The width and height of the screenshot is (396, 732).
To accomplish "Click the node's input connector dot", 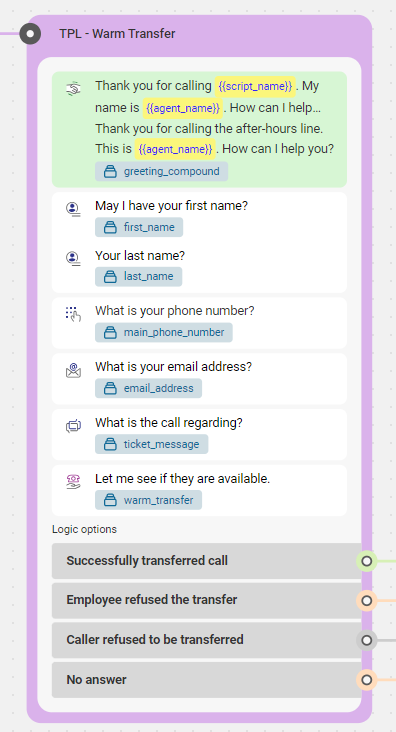I will pyautogui.click(x=30, y=34).
